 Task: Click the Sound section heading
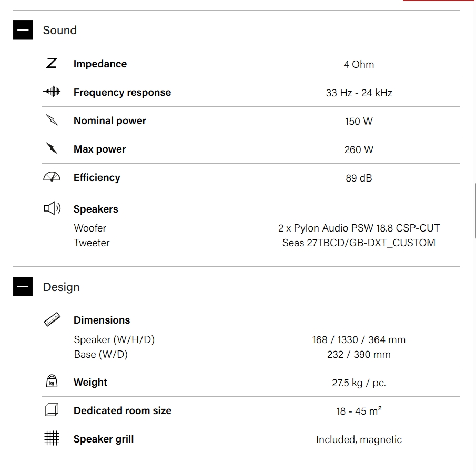tap(60, 31)
